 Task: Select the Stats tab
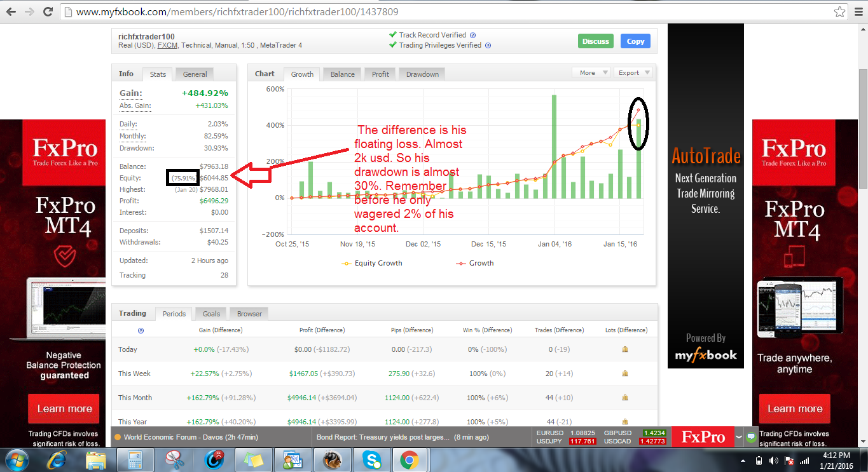pos(158,74)
